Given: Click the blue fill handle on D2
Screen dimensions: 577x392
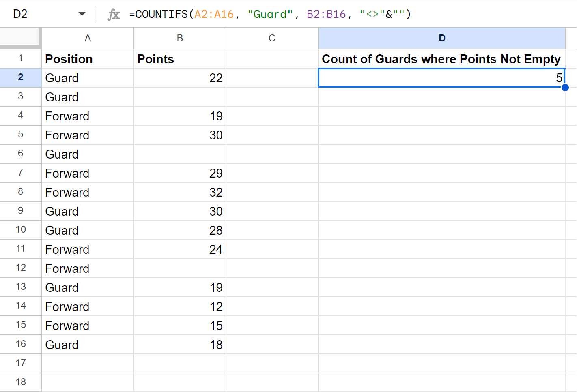Looking at the screenshot, I should click(x=565, y=87).
